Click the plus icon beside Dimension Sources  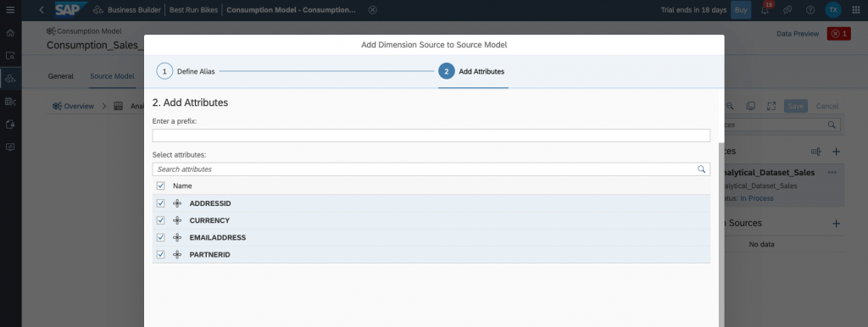837,223
